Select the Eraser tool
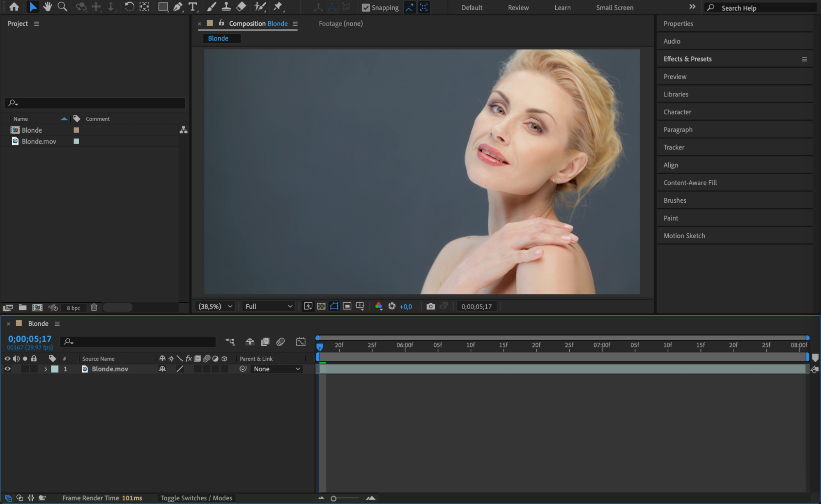Screen dimensions: 821x504 (241, 7)
